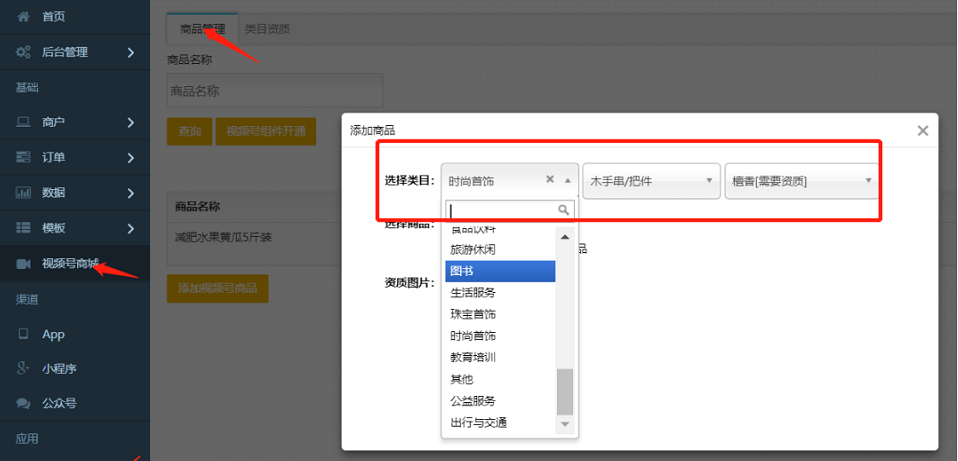
Task: Click the 数据 bar chart icon
Action: [x=23, y=192]
